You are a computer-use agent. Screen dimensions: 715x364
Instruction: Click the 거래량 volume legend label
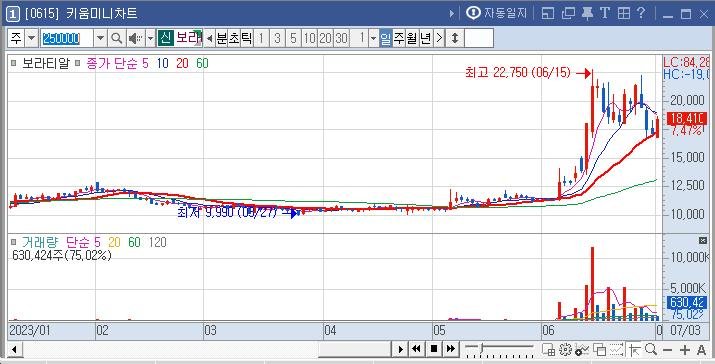[x=39, y=242]
